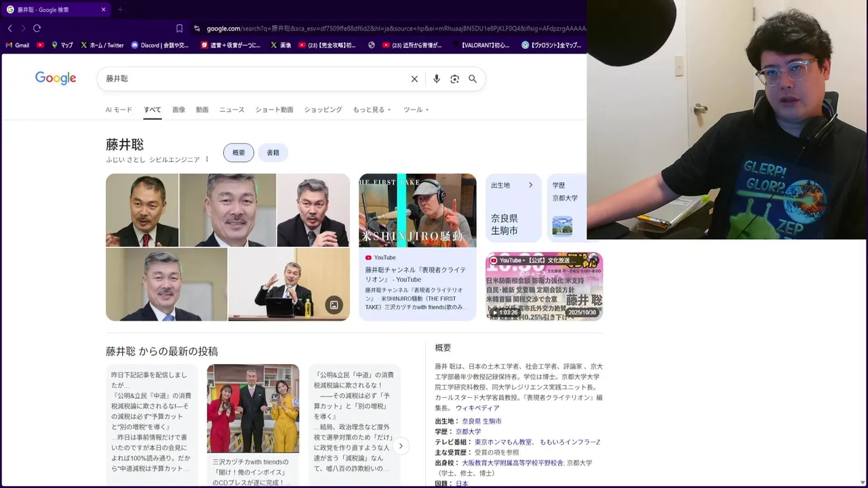The height and width of the screenshot is (488, 868).
Task: Click the next arrow on the latest posts carousel
Action: coord(401,445)
